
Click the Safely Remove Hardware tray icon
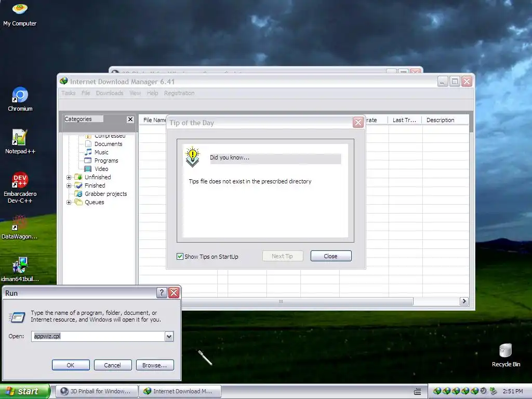click(493, 391)
